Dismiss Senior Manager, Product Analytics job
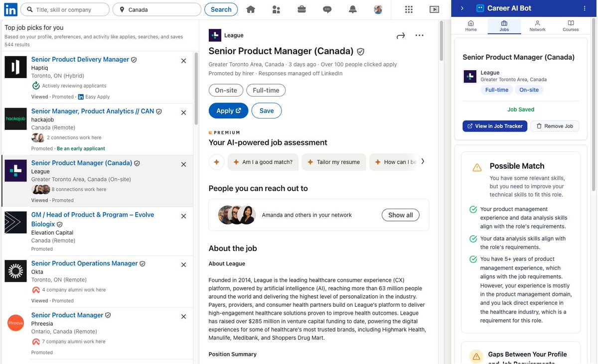This screenshot has width=598, height=364. (183, 113)
